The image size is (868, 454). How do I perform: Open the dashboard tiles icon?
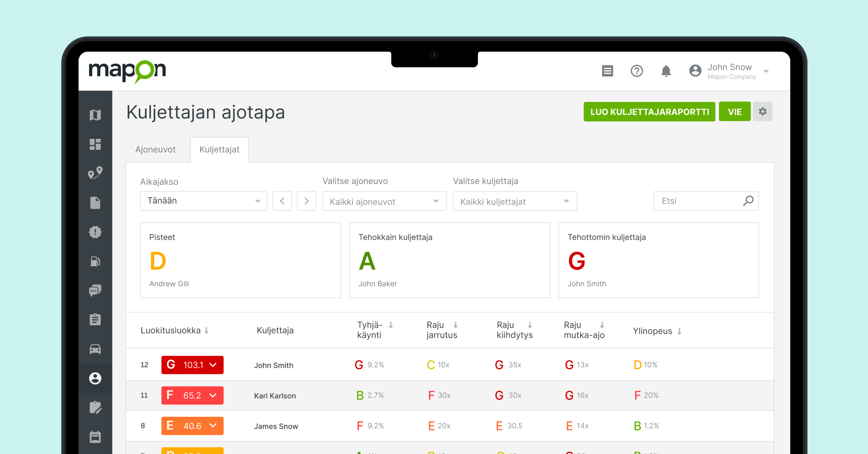95,145
